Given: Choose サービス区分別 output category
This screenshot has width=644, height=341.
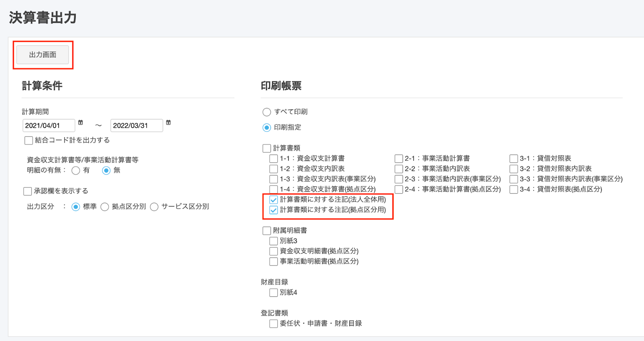Looking at the screenshot, I should pyautogui.click(x=154, y=207).
